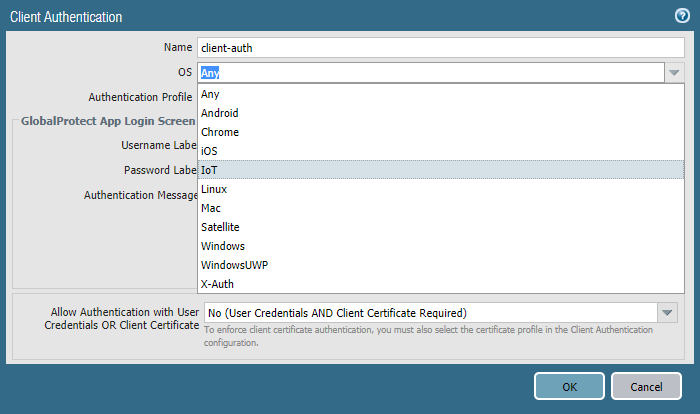Choose Linux from the OS list

point(216,189)
